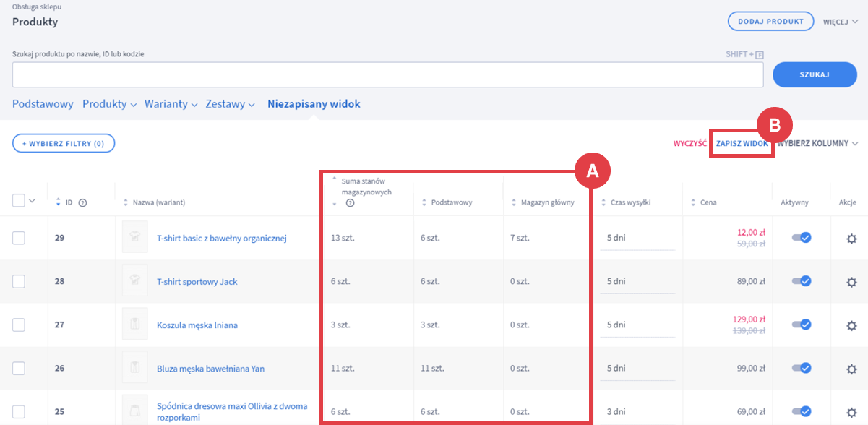Disable active switch for Koszula męska lniana
Viewport: 868px width, 425px height.
point(802,325)
